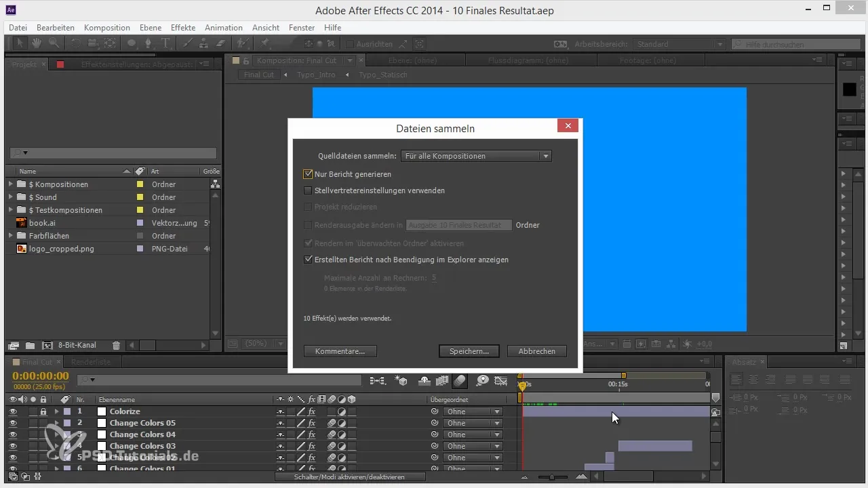Select the Clone Stamp tool
Image resolution: width=868 pixels, height=488 pixels.
click(x=204, y=43)
